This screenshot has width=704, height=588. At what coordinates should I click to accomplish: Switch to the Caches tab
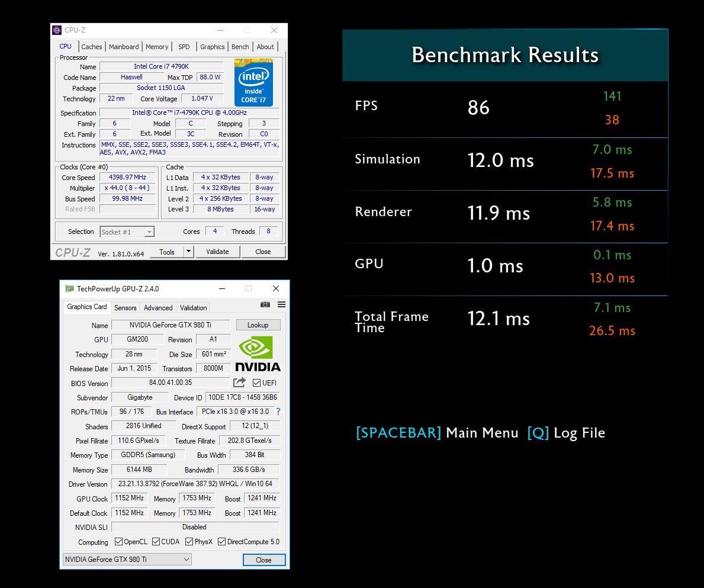click(92, 47)
